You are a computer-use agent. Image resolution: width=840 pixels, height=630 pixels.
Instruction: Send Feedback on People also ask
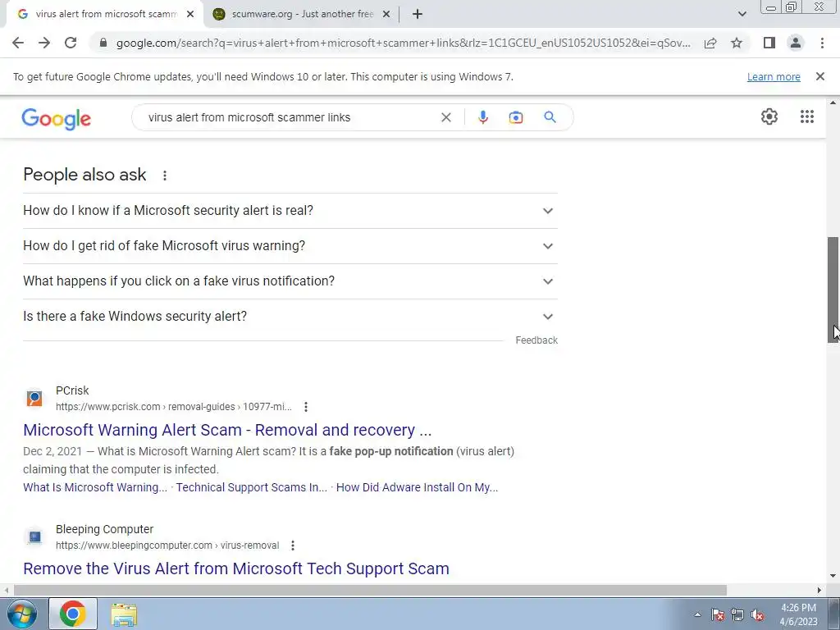[536, 340]
